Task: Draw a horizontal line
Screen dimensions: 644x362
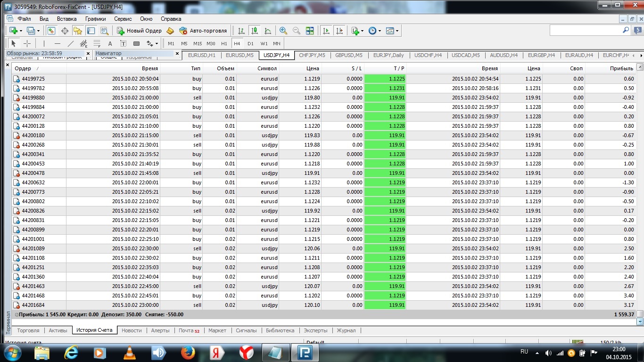Action: (x=57, y=43)
